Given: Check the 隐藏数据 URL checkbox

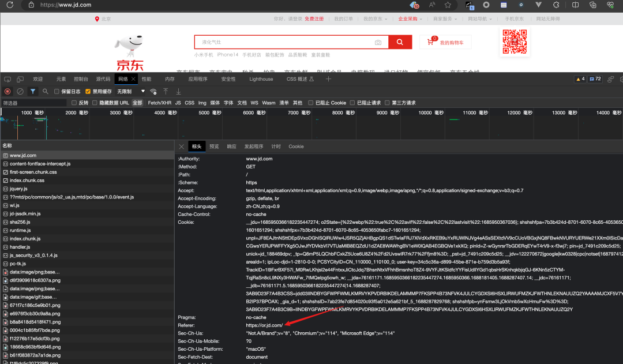Looking at the screenshot, I should coord(95,103).
